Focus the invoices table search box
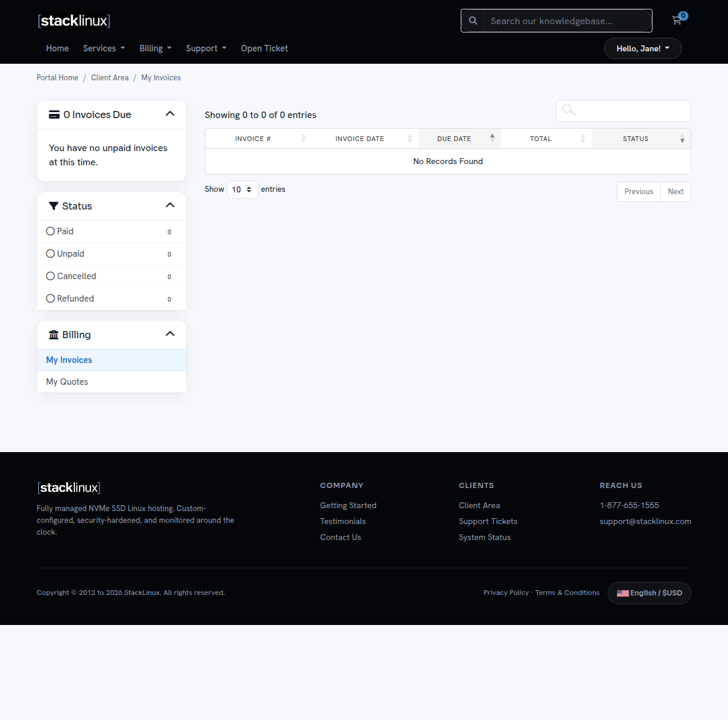 coord(624,111)
